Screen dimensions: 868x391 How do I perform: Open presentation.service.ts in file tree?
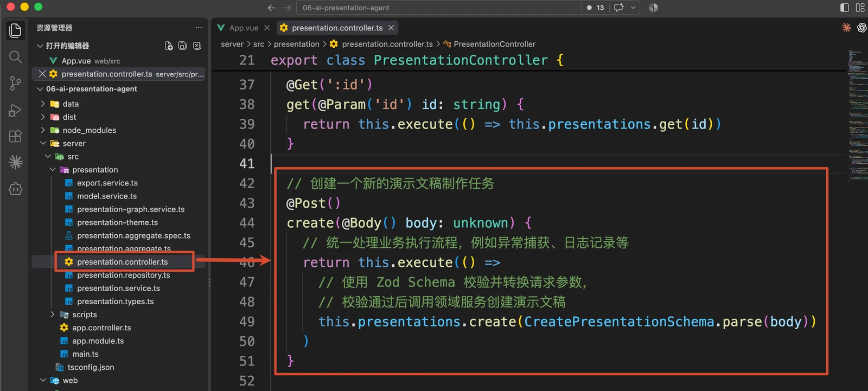118,288
